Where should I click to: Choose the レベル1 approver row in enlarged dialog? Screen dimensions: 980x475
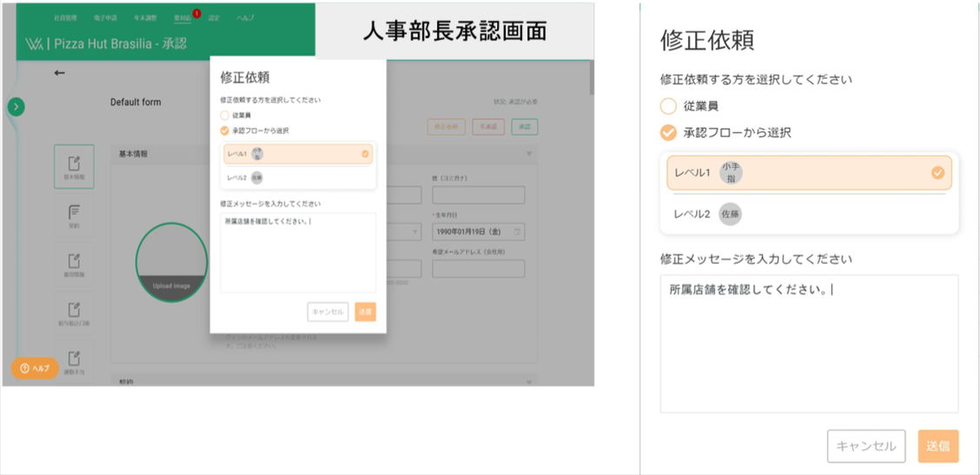[809, 173]
